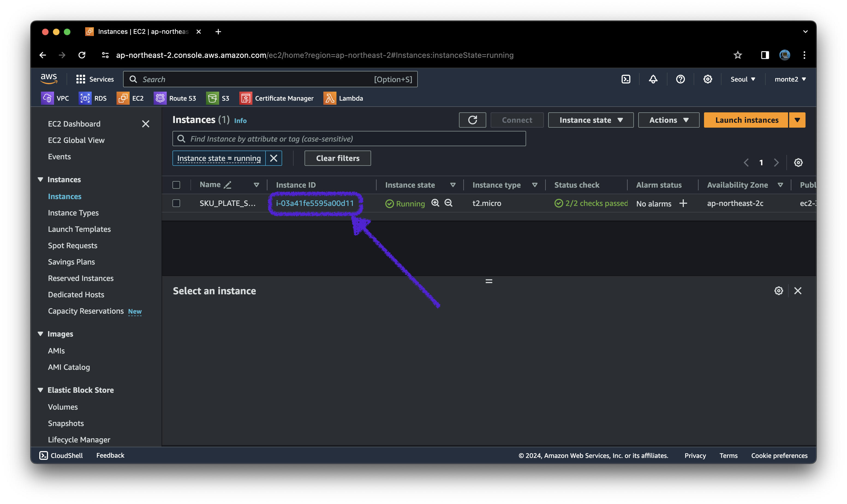
Task: Click the zoom-in magnifier beside Running state
Action: (x=435, y=203)
